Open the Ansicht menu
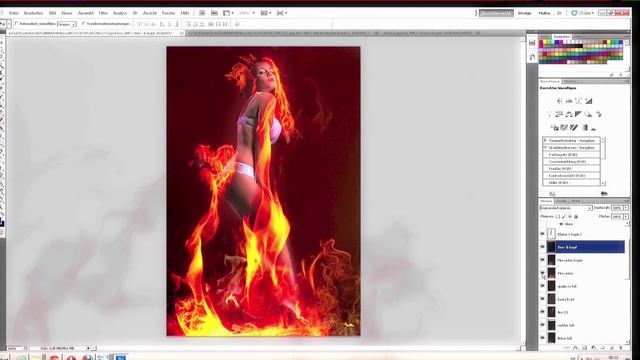This screenshot has width=640, height=360. [x=150, y=13]
